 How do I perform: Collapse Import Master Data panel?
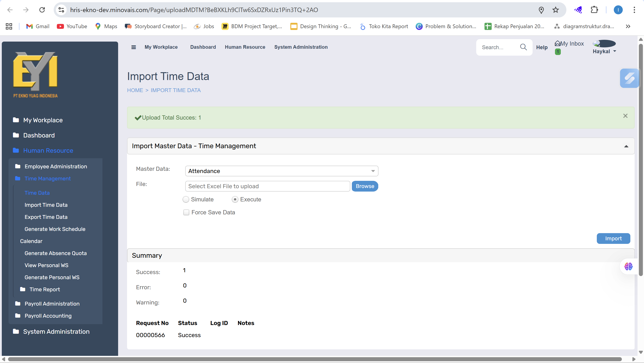pos(626,146)
